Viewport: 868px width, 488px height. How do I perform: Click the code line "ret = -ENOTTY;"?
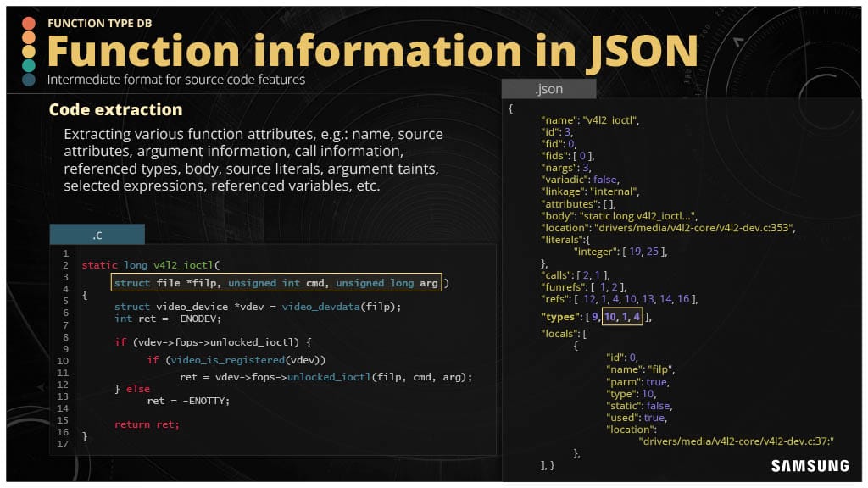tap(188, 401)
